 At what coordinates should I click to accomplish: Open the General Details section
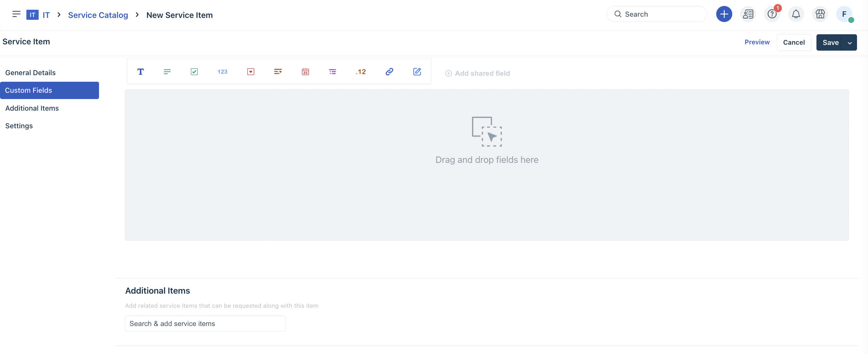click(30, 73)
